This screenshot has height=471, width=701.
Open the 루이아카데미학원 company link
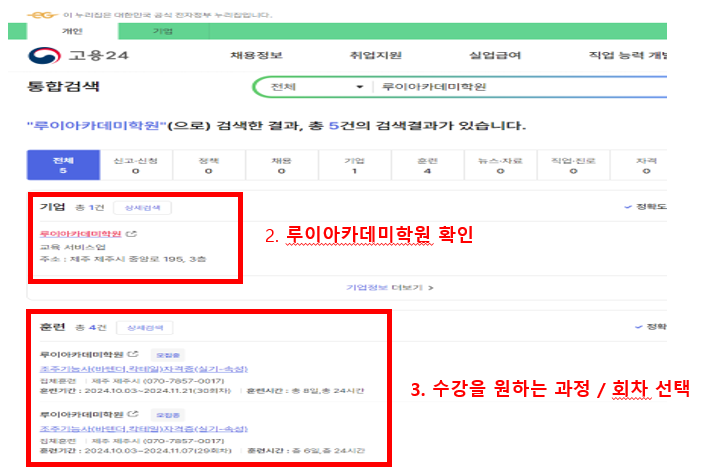(x=80, y=234)
